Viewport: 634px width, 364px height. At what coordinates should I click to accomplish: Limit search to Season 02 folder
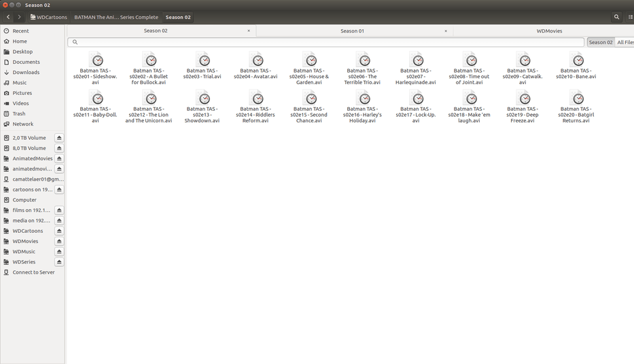[x=601, y=42]
